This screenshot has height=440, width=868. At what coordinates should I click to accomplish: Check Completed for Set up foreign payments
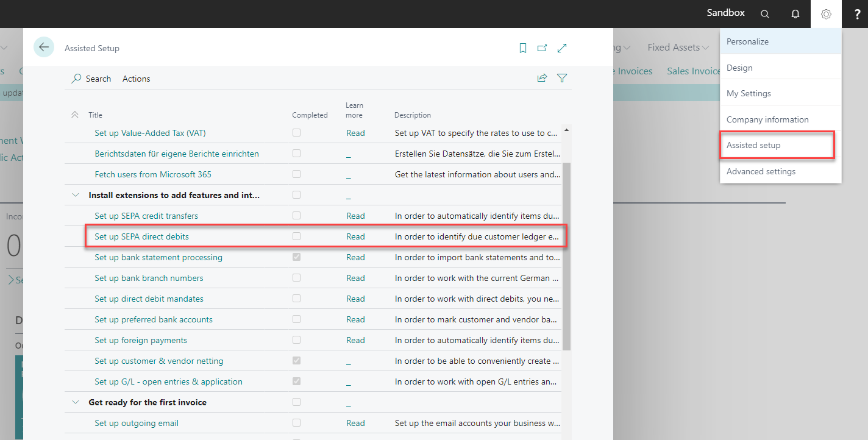point(296,340)
